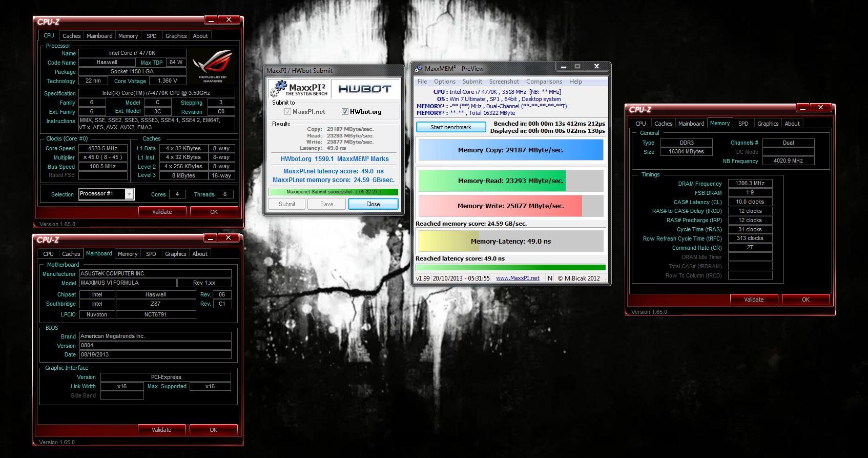Screen dimensions: 868x458
Task: Click the Reached memory score 24.59 GB/sec text
Action: coord(471,224)
